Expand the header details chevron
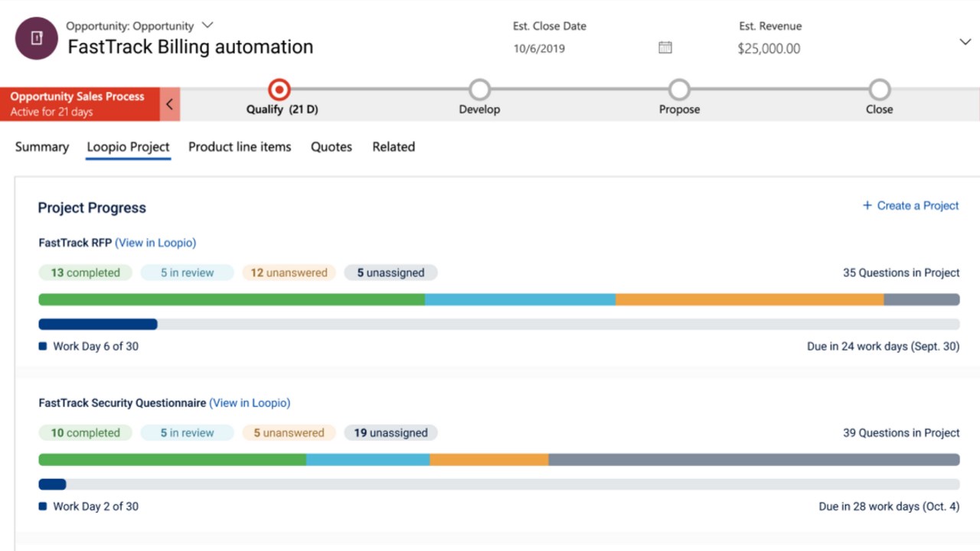The width and height of the screenshot is (980, 551). coord(965,42)
